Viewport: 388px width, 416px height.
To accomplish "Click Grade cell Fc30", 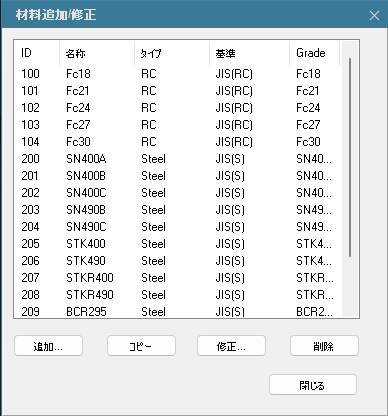I will (x=308, y=142).
